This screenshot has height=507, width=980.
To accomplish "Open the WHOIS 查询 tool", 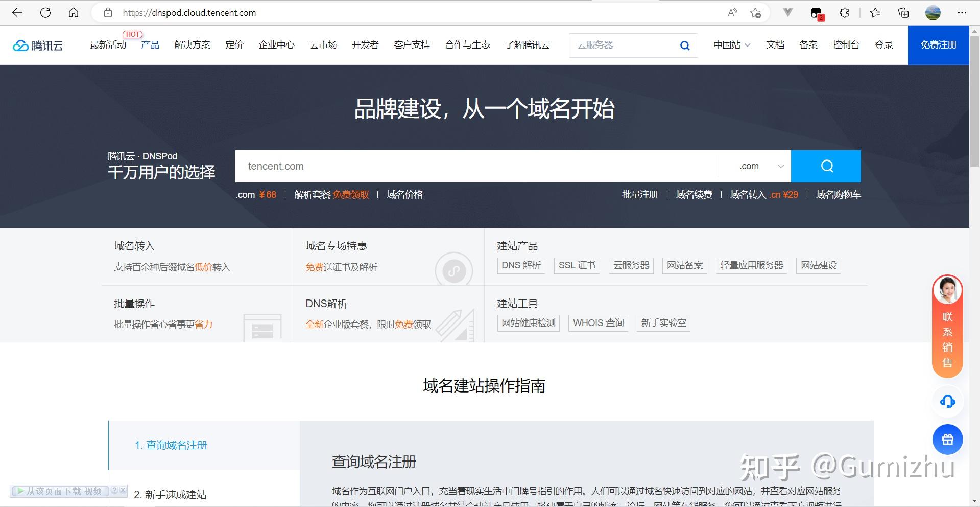I will 597,322.
